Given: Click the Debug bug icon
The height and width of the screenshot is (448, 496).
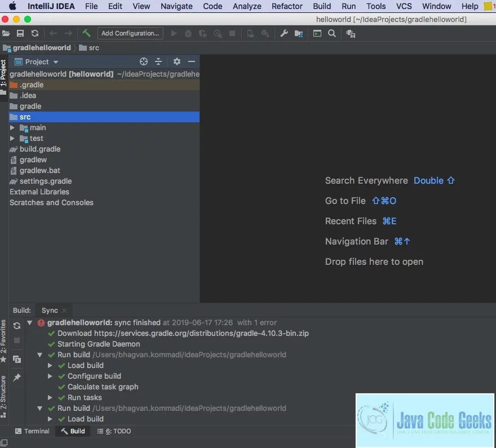Looking at the screenshot, I should (x=188, y=33).
